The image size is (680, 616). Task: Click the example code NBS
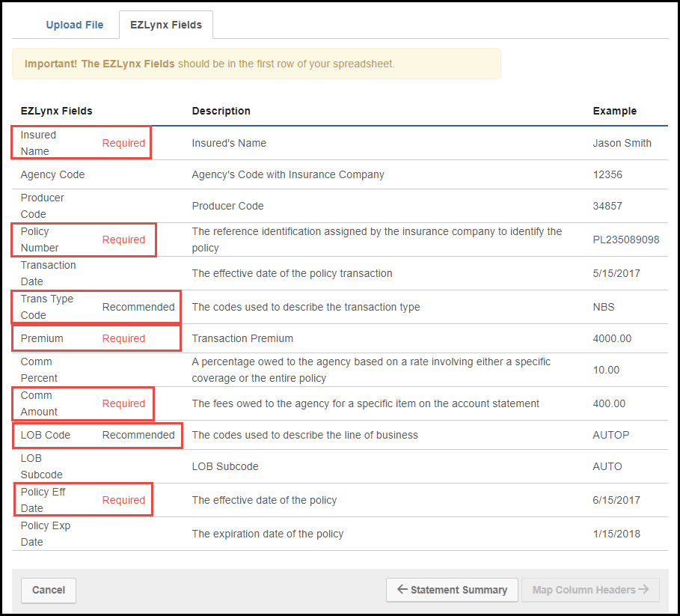[603, 307]
